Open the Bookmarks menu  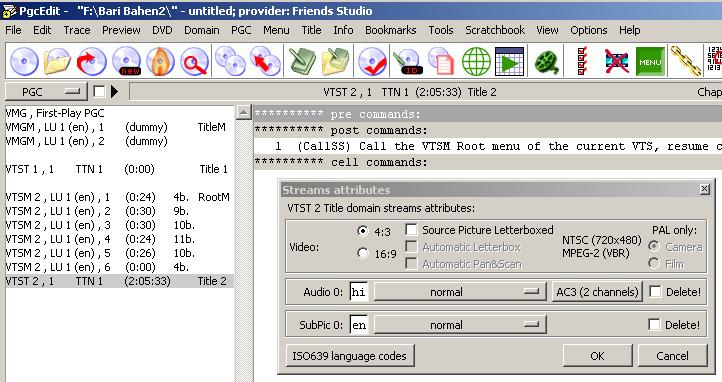pyautogui.click(x=390, y=30)
